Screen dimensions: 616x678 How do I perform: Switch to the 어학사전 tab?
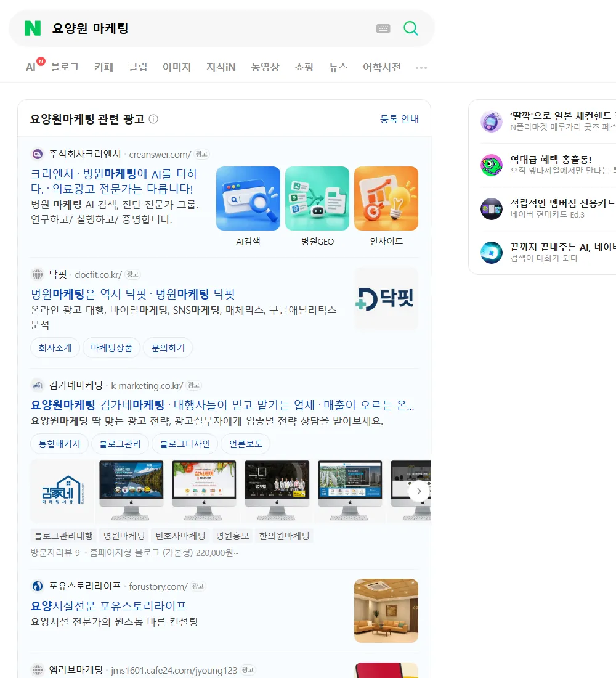tap(382, 67)
